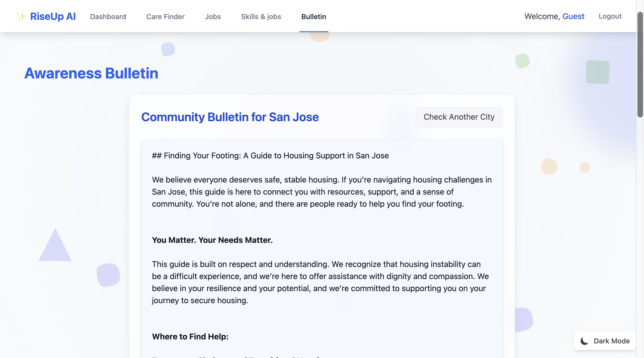The height and width of the screenshot is (358, 644).
Task: Click the 'Where to Find Help:' heading
Action: coord(190,337)
